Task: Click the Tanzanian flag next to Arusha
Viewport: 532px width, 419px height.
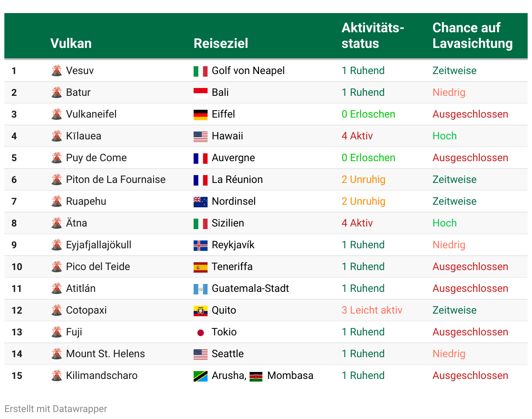Action: coord(201,376)
